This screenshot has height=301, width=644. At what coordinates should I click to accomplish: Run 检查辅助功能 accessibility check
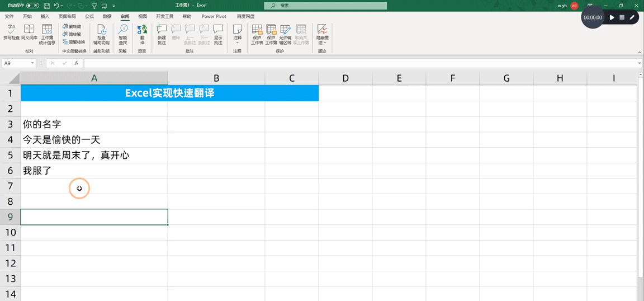pyautogui.click(x=101, y=34)
